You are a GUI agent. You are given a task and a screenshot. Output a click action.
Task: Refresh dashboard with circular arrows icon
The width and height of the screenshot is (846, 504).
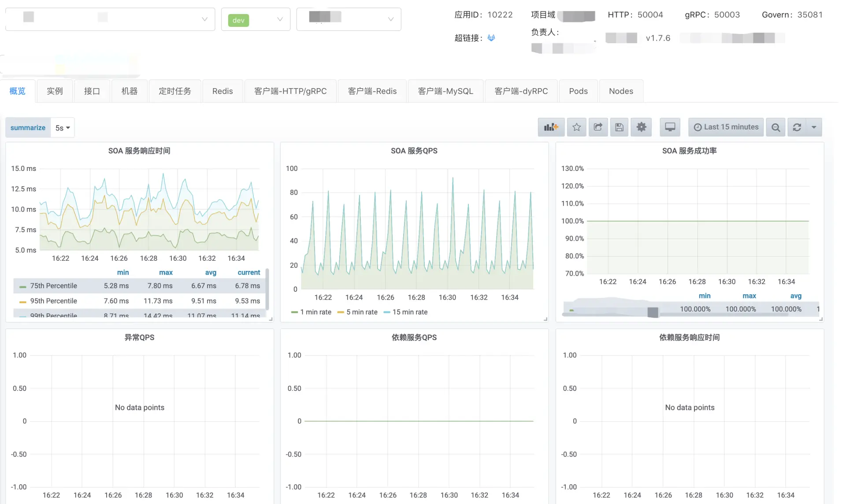pos(797,127)
